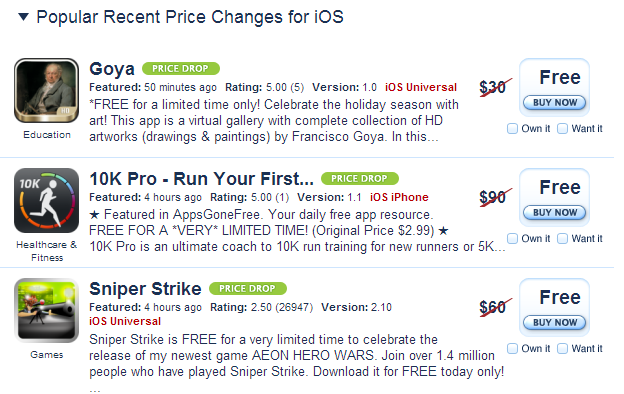Click the crossed-out $30 price

click(495, 87)
